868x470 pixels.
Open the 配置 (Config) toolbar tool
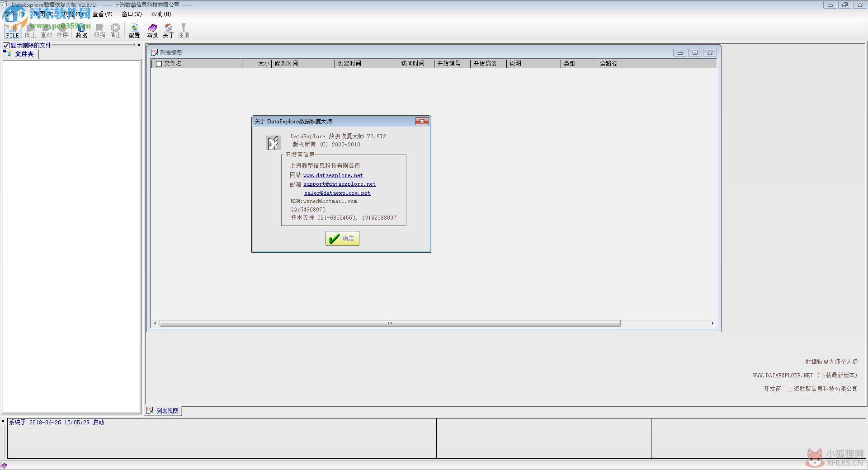134,31
